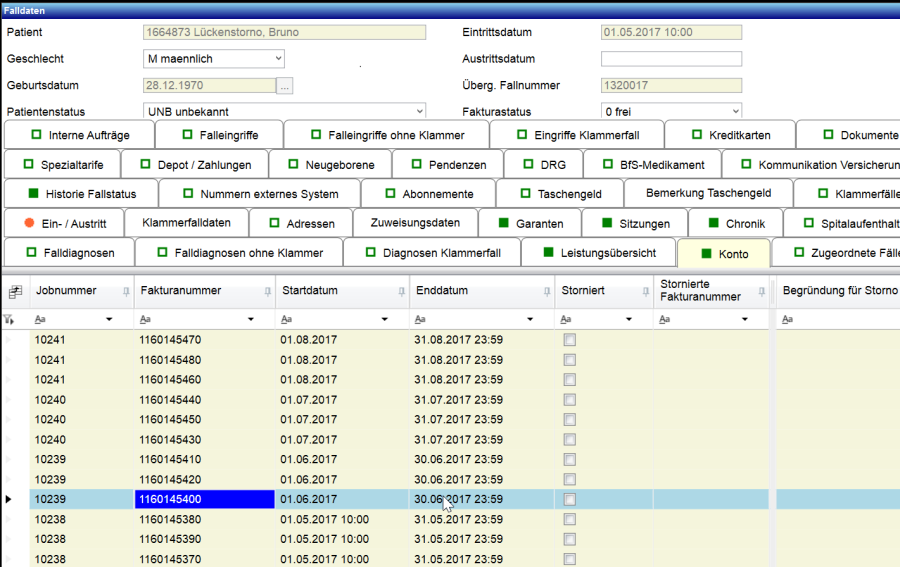Tick Storniert checkbox for invoice 1160145470
This screenshot has width=900, height=567.
[x=570, y=341]
